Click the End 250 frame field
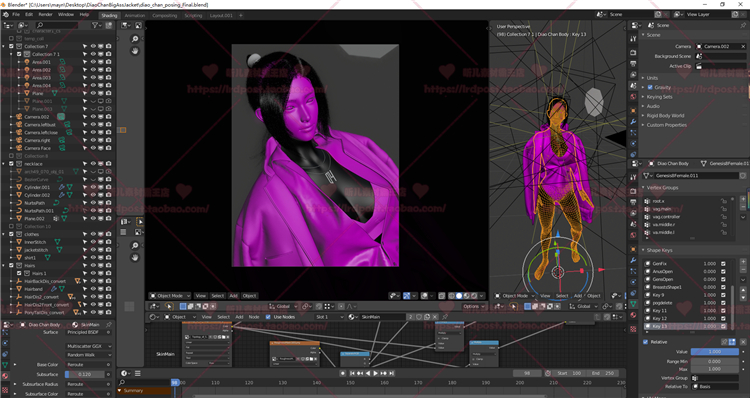The image size is (750, 398). pyautogui.click(x=603, y=373)
